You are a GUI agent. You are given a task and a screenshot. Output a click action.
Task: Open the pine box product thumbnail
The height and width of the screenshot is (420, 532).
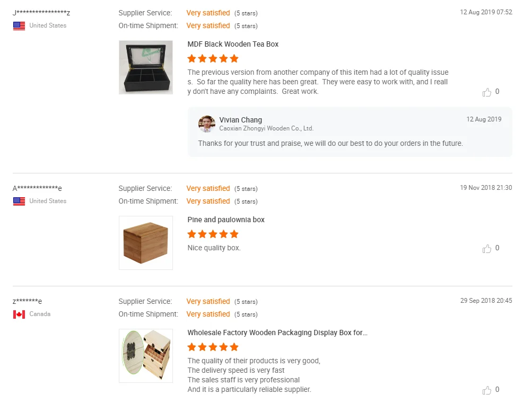point(146,243)
